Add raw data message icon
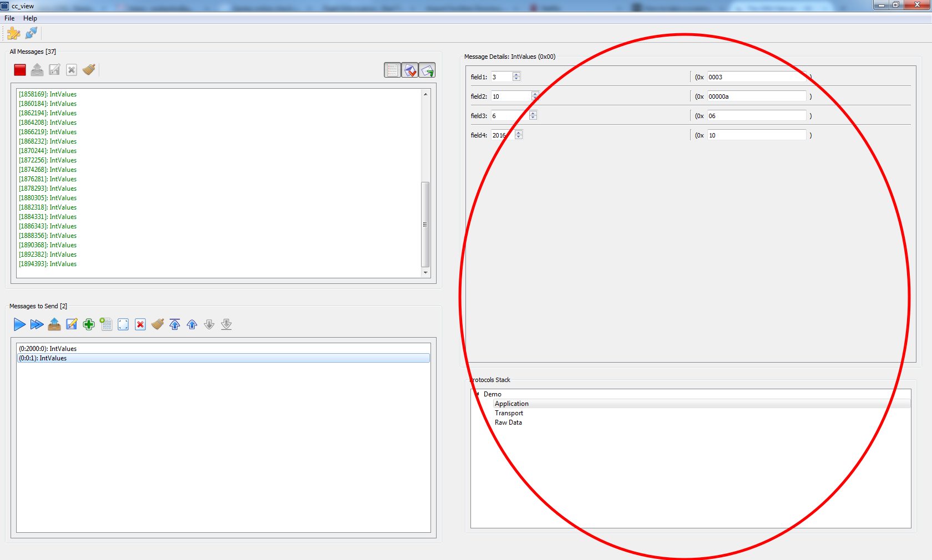 pyautogui.click(x=106, y=324)
